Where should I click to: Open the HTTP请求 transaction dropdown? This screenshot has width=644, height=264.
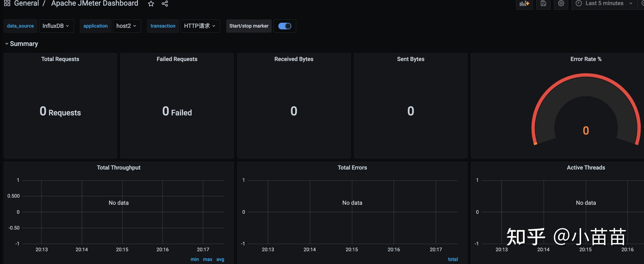click(x=200, y=26)
